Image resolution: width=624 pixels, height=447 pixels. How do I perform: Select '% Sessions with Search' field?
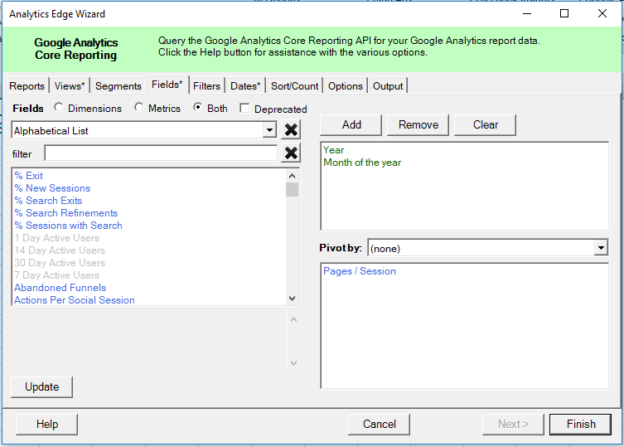[68, 225]
